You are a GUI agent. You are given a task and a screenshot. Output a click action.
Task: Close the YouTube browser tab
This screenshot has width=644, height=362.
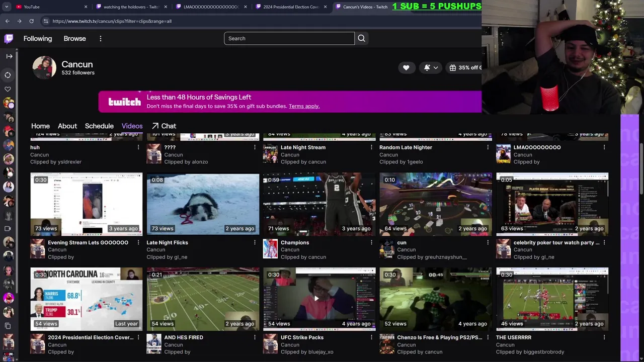coord(86,7)
